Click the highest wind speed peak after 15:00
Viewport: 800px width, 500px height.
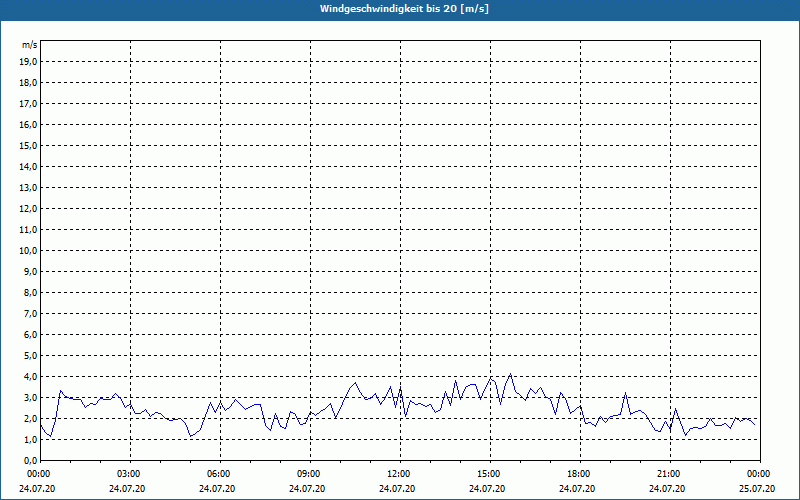511,375
